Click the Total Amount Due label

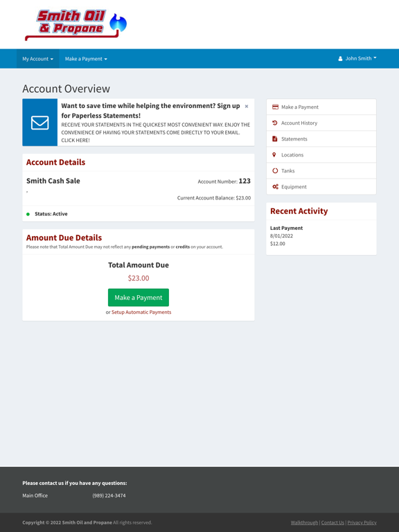[x=139, y=265]
